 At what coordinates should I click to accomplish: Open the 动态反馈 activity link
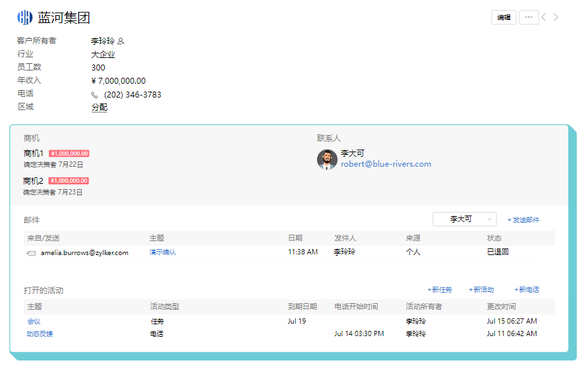pos(40,334)
